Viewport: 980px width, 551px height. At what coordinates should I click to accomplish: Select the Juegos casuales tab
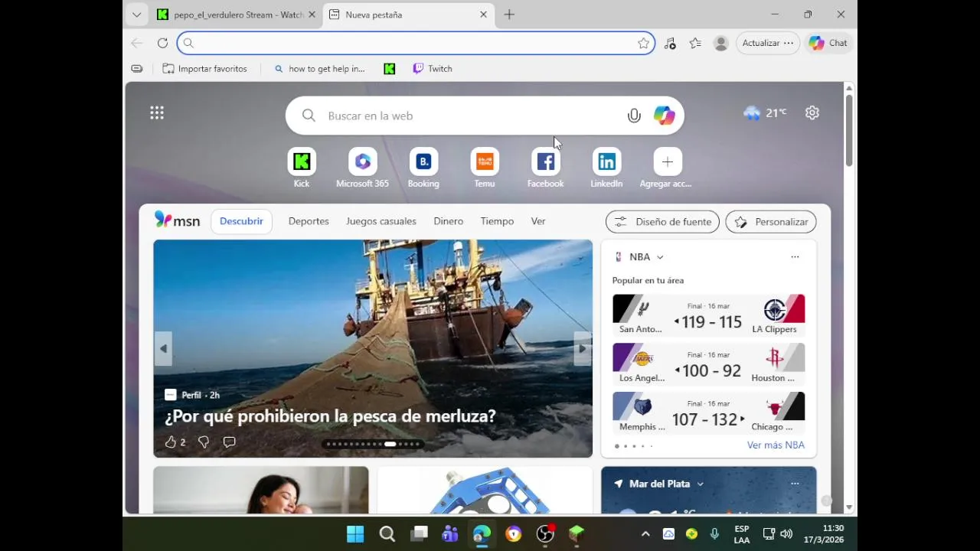point(381,221)
